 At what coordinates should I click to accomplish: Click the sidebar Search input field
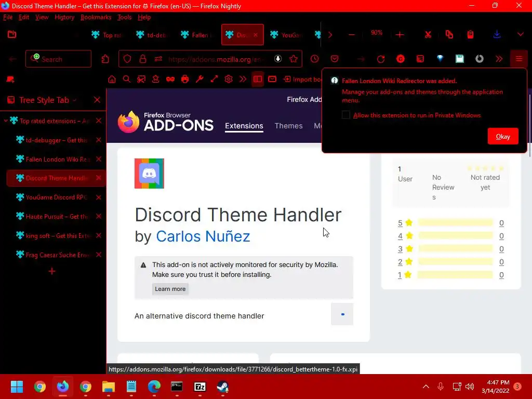click(x=58, y=59)
